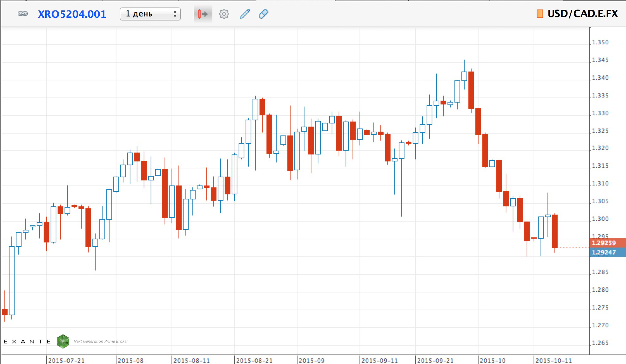Open the '1 день' timeframe dropdown
This screenshot has width=626, height=364.
pyautogui.click(x=150, y=14)
